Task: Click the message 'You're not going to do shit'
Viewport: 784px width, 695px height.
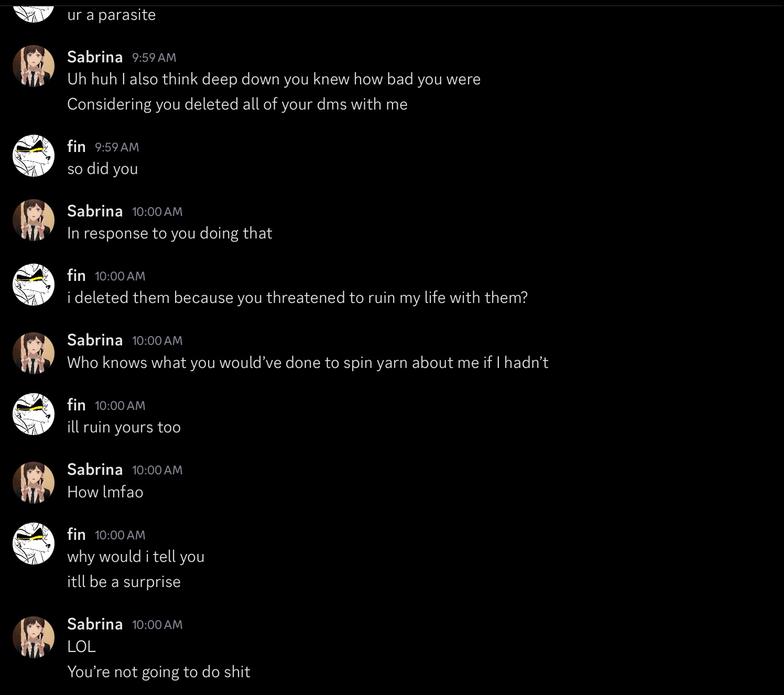Action: pos(158,672)
